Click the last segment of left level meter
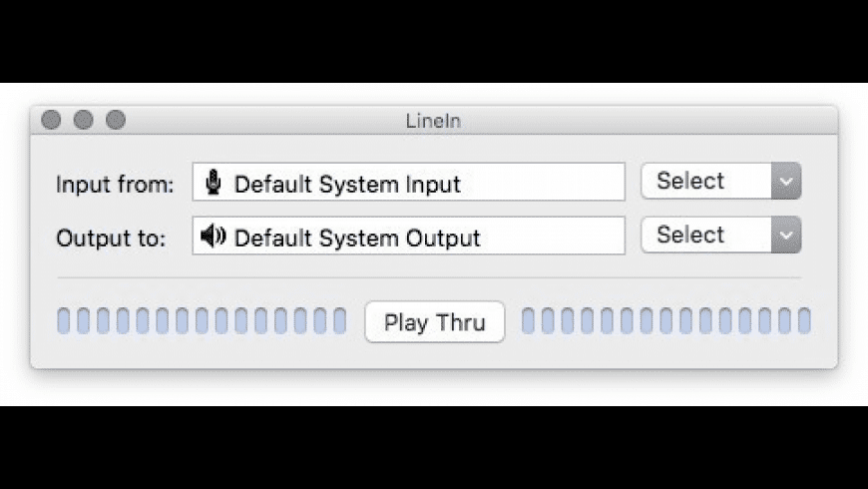Viewport: 868px width, 489px height. pos(340,320)
